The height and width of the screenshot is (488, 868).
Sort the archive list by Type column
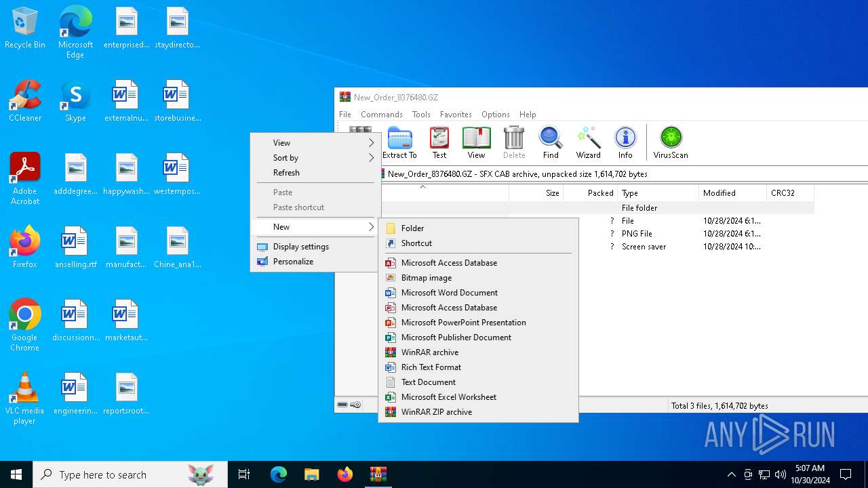tap(658, 193)
